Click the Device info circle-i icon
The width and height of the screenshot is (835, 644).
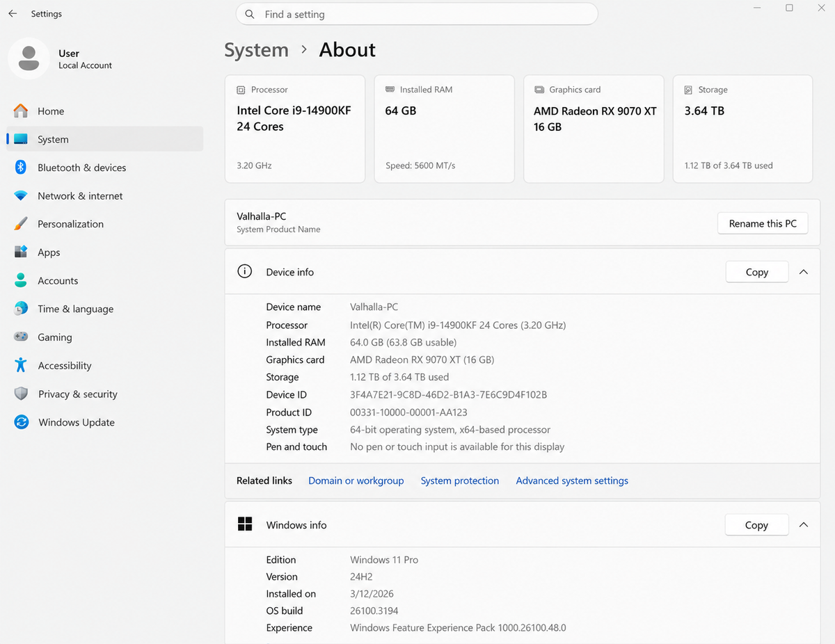245,271
